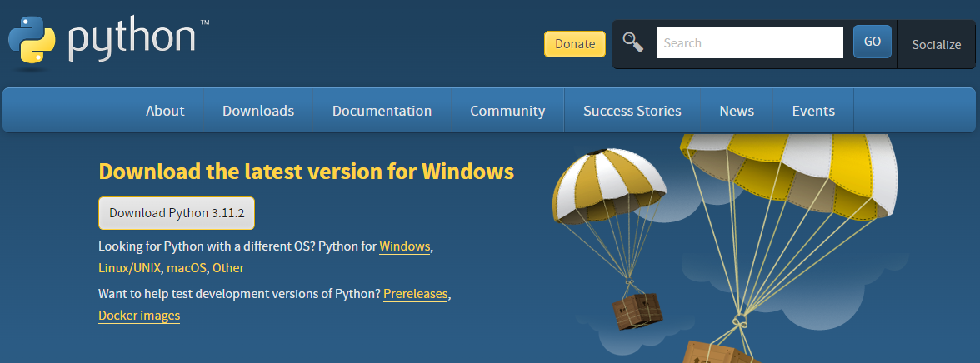Open the Socialize menu
Viewport: 980px width, 363px height.
(x=937, y=44)
